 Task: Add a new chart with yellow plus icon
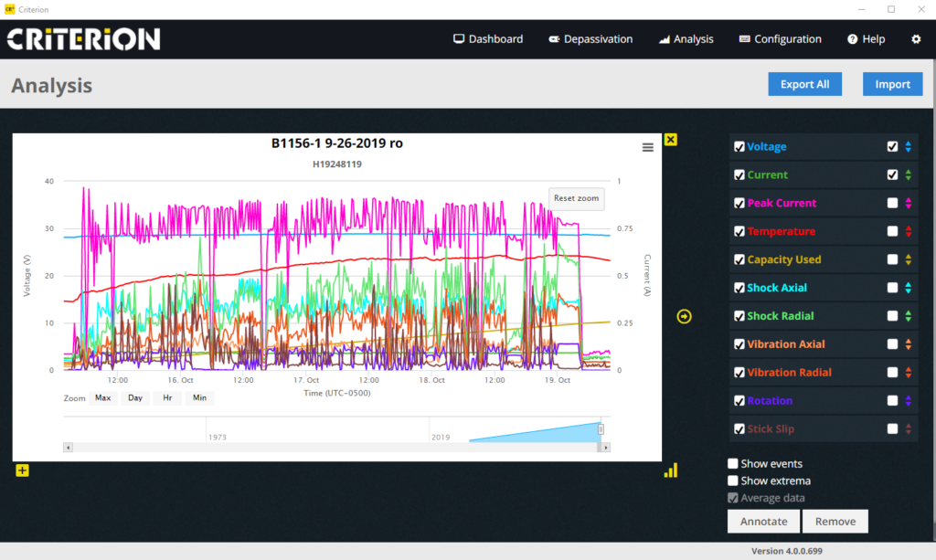click(x=22, y=470)
